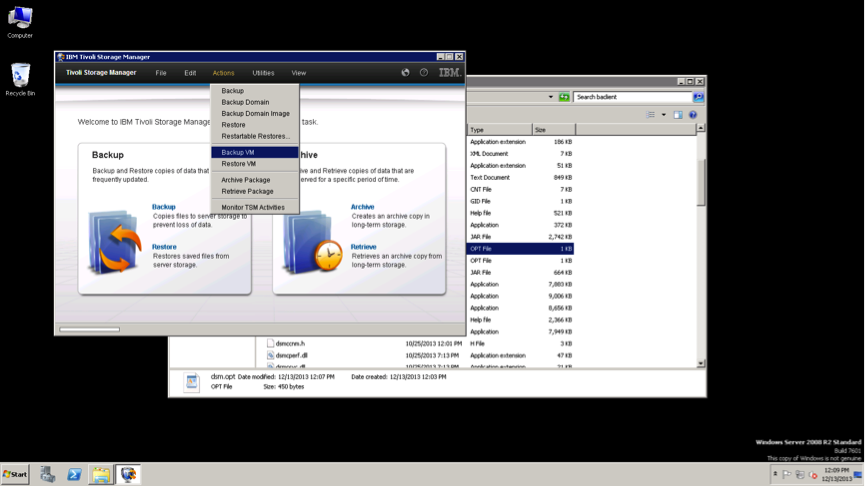Screen dimensions: 865x487
Task: Choose Retrieve Package entry
Action: coord(255,191)
